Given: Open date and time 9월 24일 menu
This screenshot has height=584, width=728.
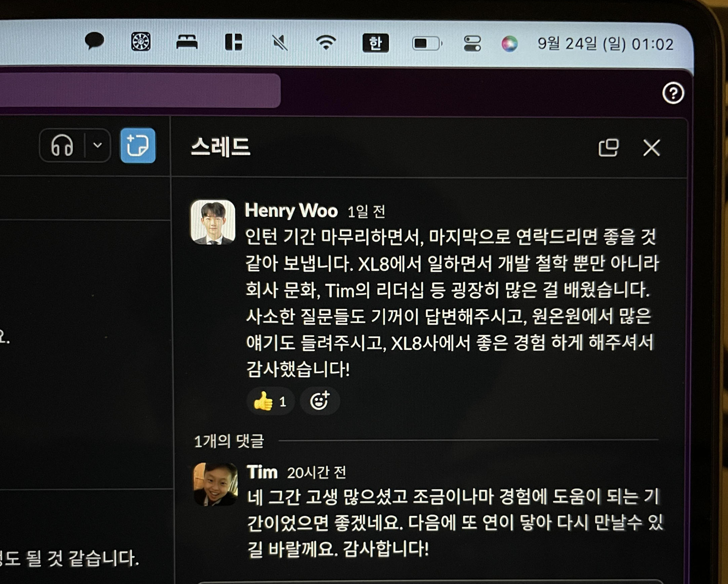Looking at the screenshot, I should pos(605,44).
